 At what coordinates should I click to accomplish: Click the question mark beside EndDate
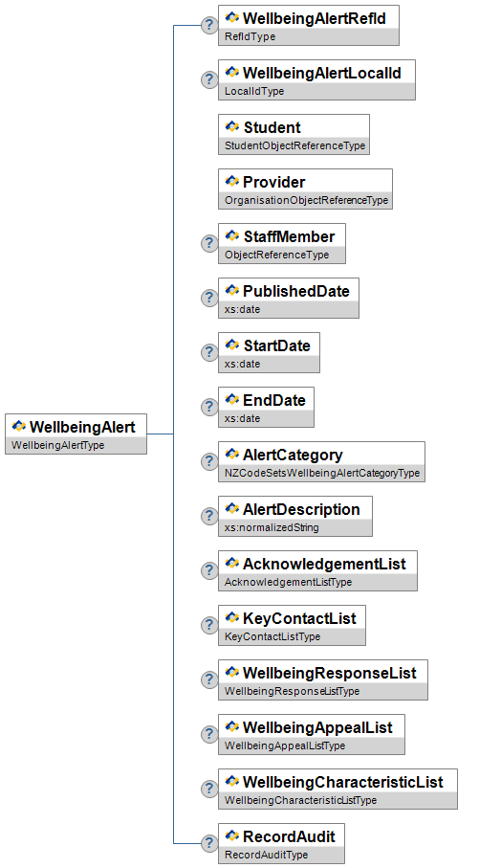click(209, 407)
